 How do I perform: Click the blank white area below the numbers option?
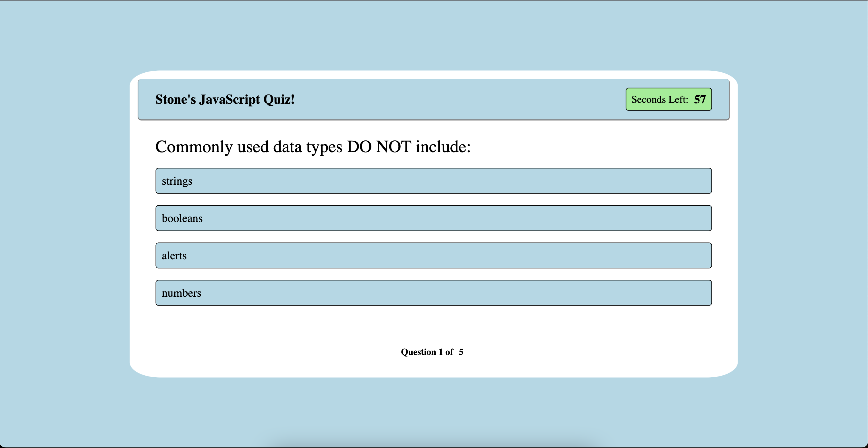(x=433, y=325)
